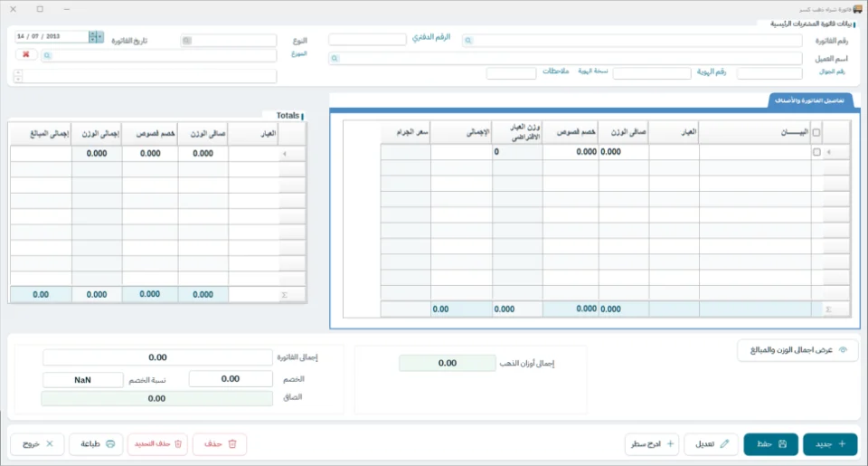
Task: Click the حذف delete button
Action: coord(220,444)
